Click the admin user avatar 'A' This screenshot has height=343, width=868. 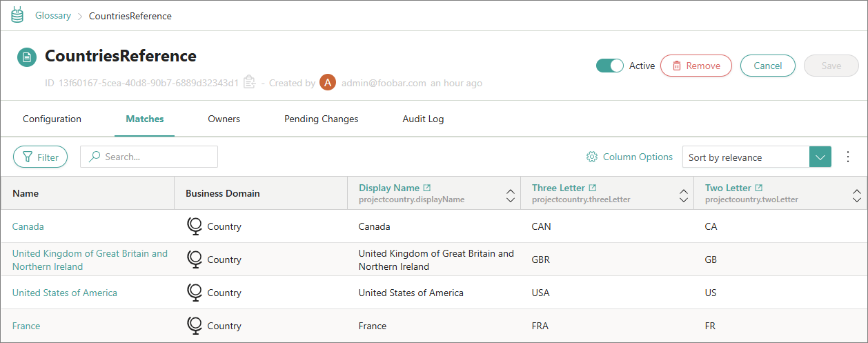click(x=328, y=83)
